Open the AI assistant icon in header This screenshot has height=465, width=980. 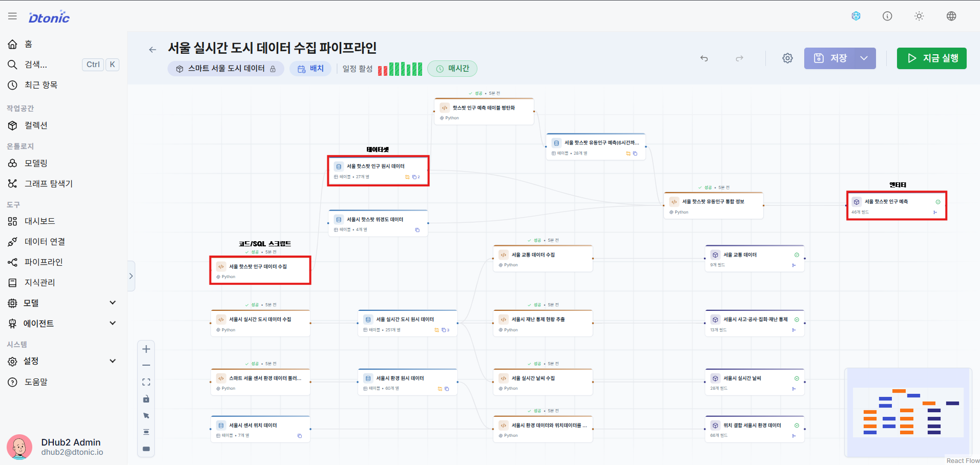856,16
